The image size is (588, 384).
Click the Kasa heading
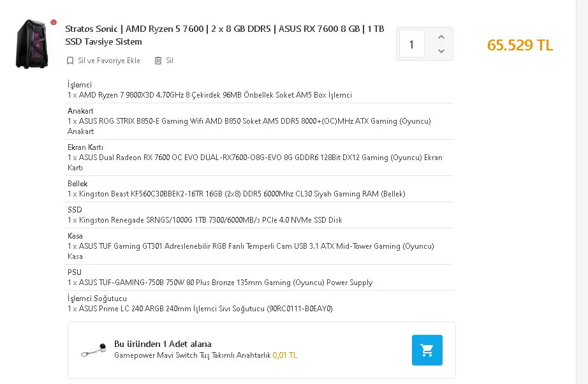click(75, 236)
